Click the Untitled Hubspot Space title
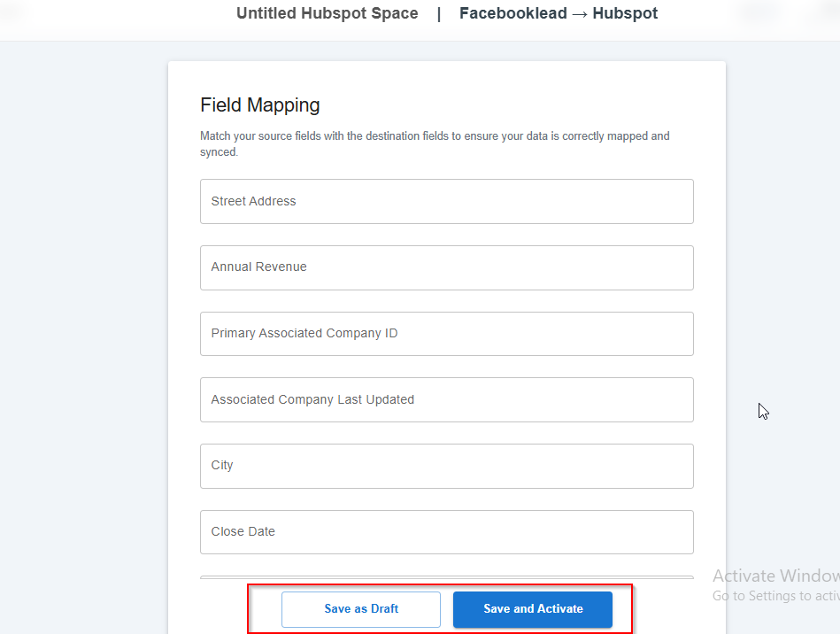Viewport: 840px width, 634px height. pos(328,13)
